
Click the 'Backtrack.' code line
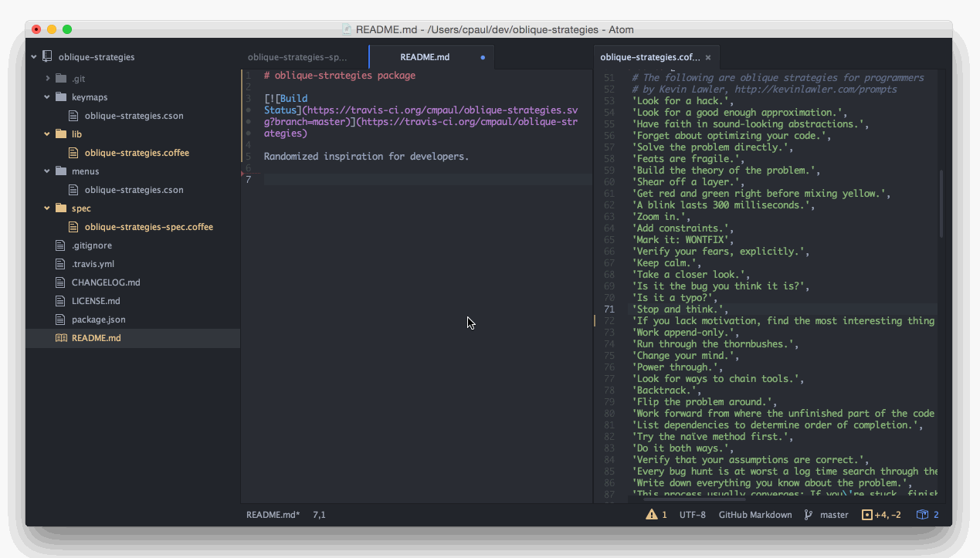(x=667, y=391)
